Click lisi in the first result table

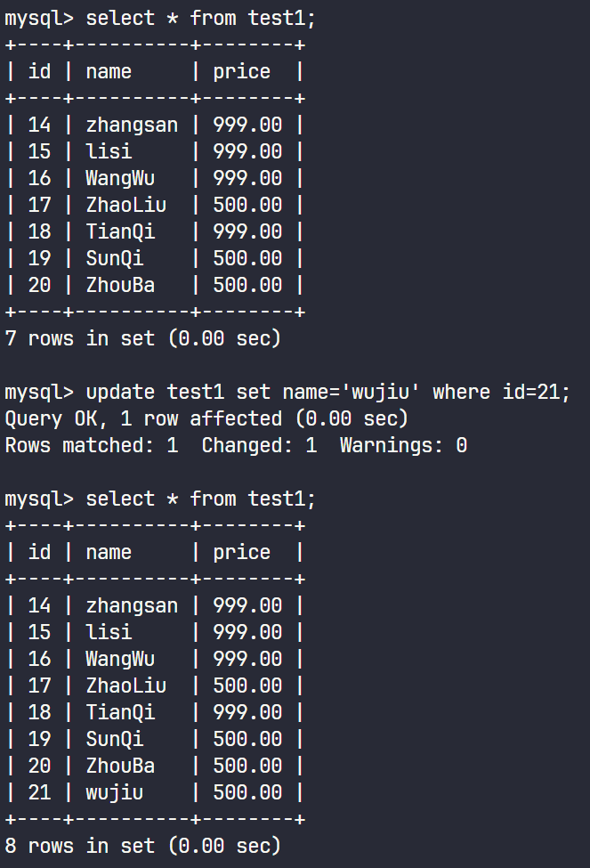click(109, 151)
